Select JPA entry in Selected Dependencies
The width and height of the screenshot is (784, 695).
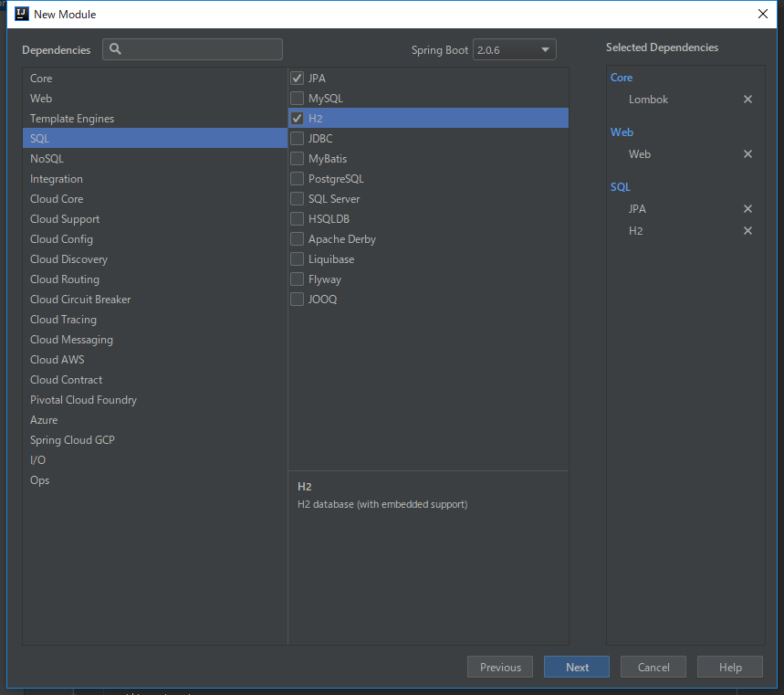click(x=637, y=208)
